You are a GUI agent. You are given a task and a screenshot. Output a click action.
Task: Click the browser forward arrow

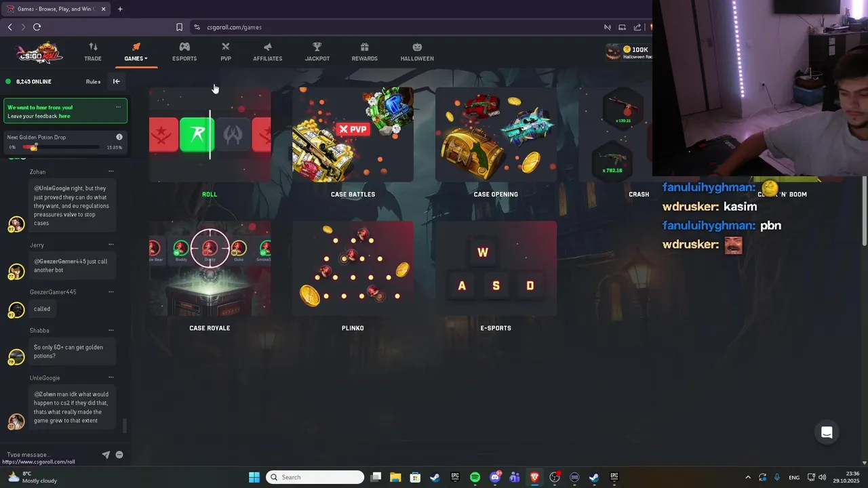pyautogui.click(x=23, y=27)
